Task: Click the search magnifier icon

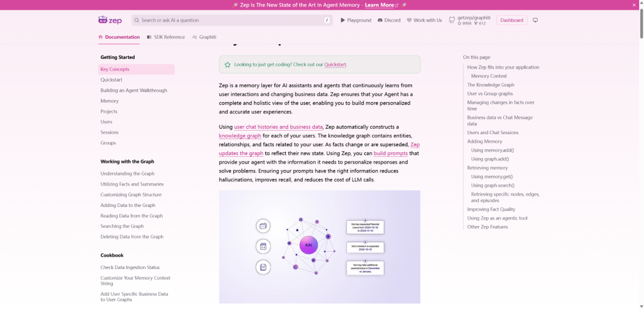Action: pyautogui.click(x=137, y=20)
